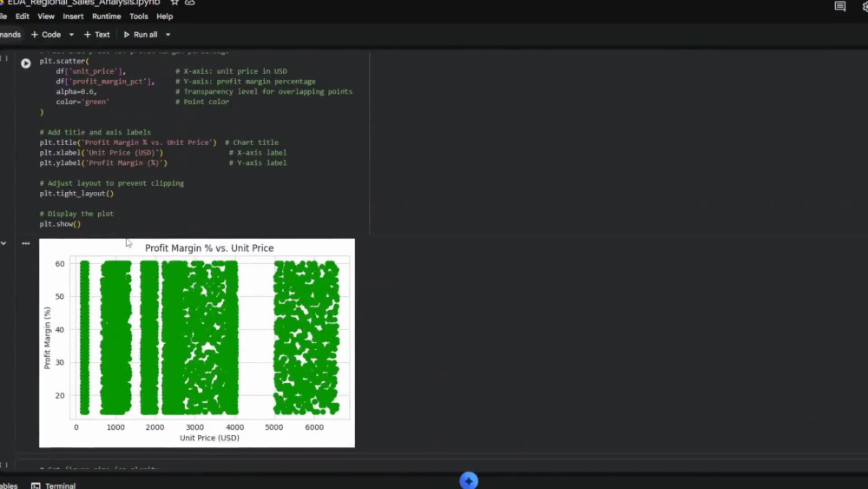Open the Edit menu

tap(23, 17)
